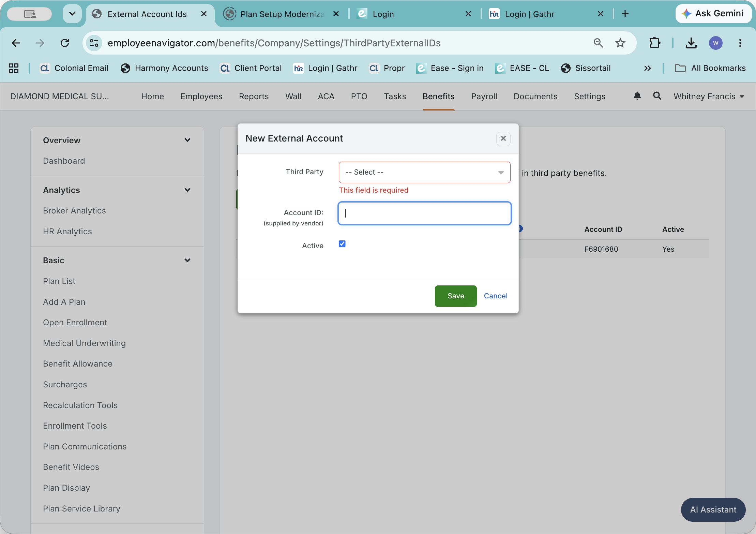Open Client Portal bookmark
The image size is (756, 534).
[x=251, y=68]
